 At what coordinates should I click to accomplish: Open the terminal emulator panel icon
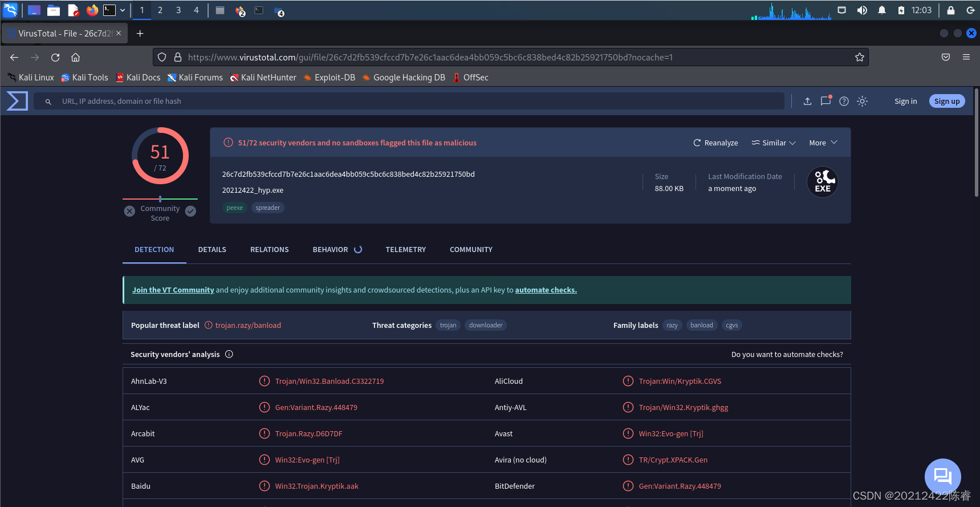tap(109, 10)
